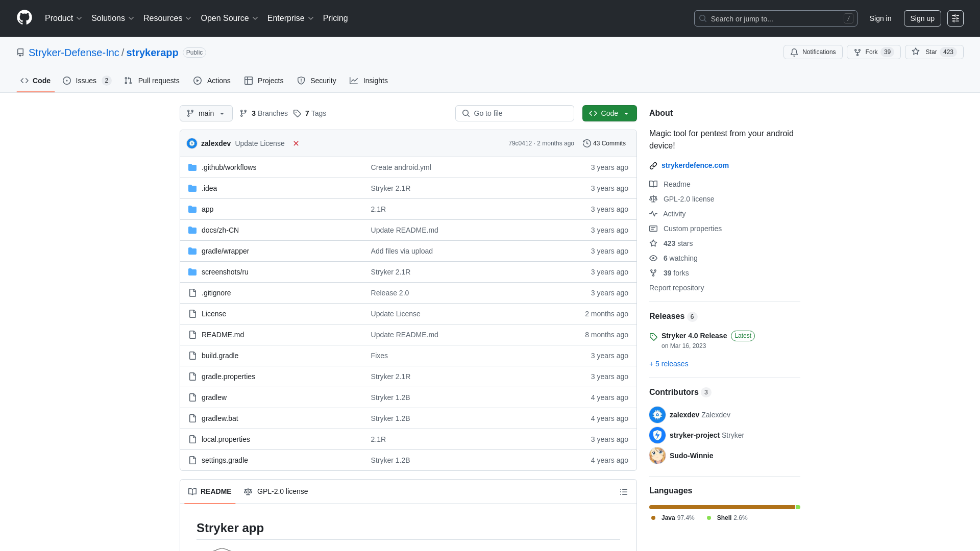
Task: Open the Stryker-Defense-Inc organization link
Action: (x=73, y=53)
